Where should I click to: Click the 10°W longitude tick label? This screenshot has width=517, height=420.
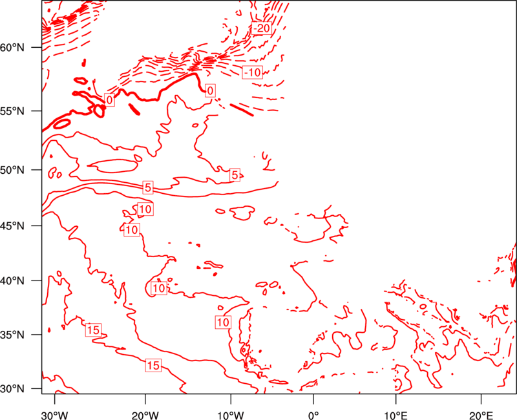click(x=231, y=415)
